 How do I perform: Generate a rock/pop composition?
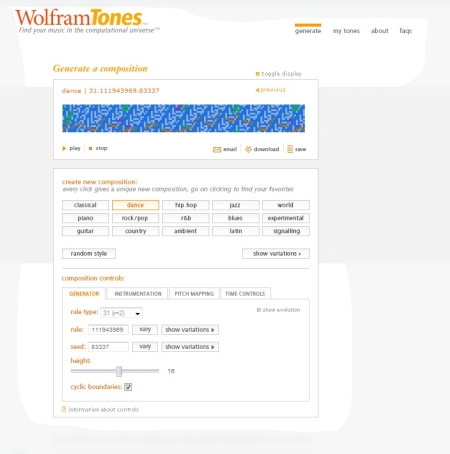(x=135, y=218)
